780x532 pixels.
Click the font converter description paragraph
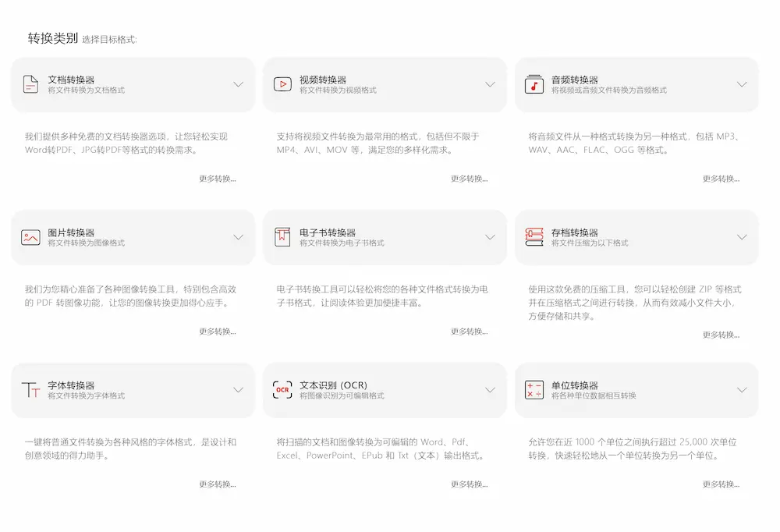(130, 449)
